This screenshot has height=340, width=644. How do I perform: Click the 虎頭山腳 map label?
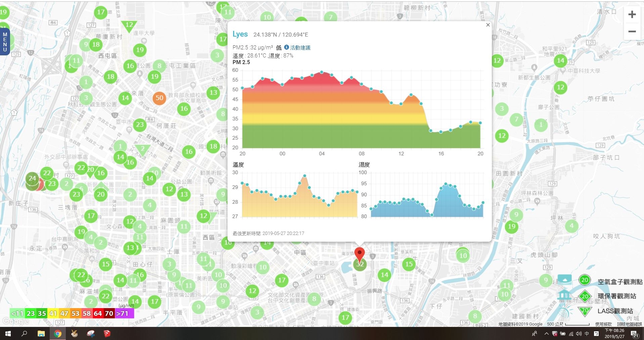click(x=544, y=255)
